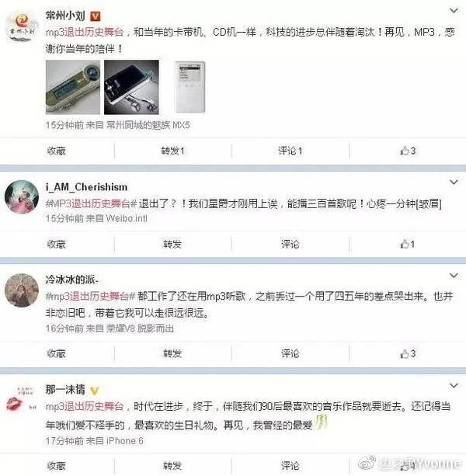Open the 常州同城的魅族 MX5 source link

coord(148,125)
